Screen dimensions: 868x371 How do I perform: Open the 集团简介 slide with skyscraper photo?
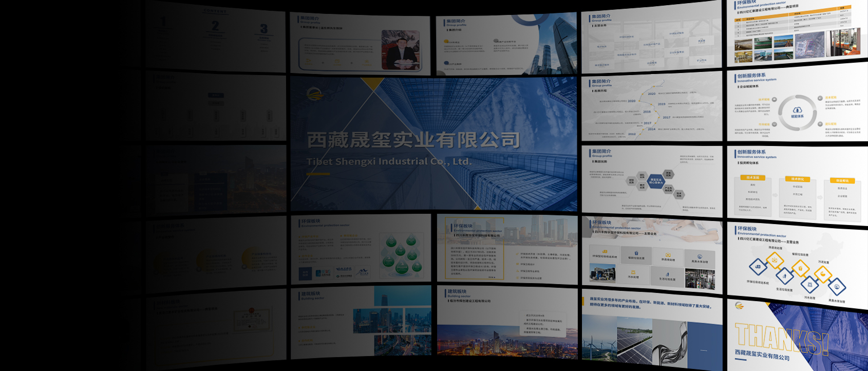coord(507,45)
